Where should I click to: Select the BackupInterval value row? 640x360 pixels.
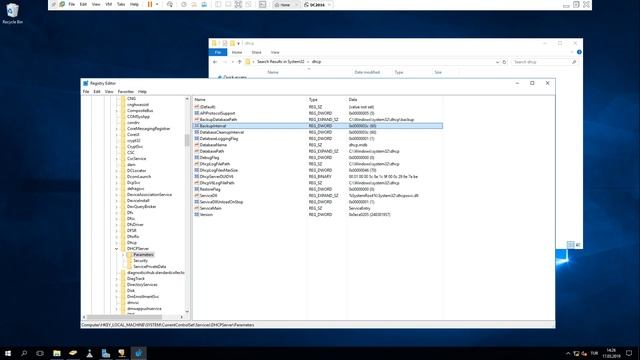(x=318, y=126)
